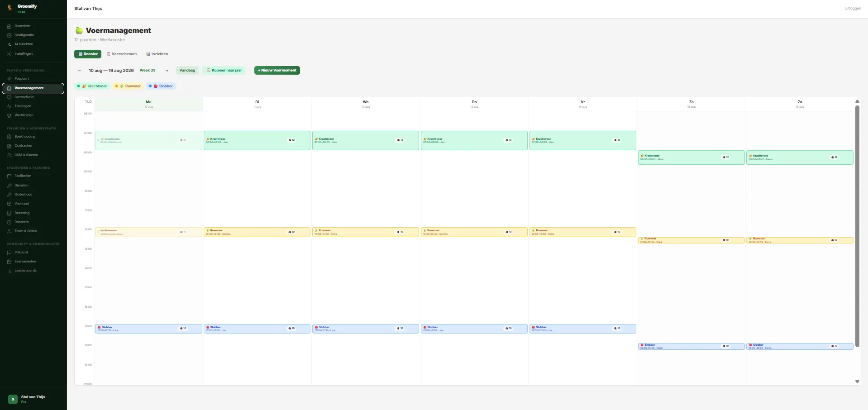Open Roosters in the sidebar
Screen dimensions: 868x410
click(x=33, y=222)
